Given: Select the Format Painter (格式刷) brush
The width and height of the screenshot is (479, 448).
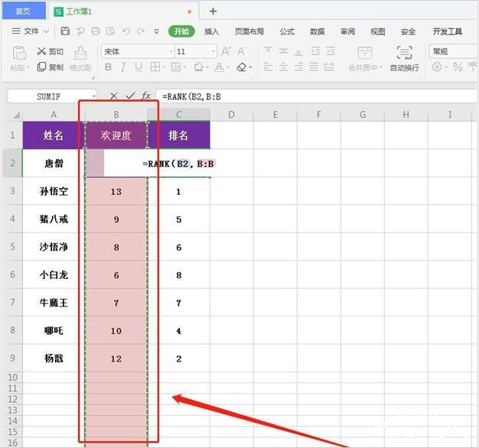Looking at the screenshot, I should coord(80,59).
